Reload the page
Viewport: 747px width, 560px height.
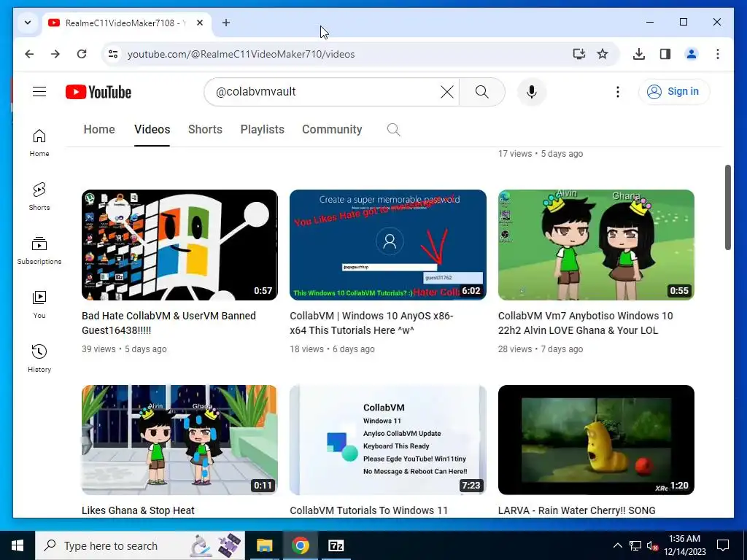point(82,54)
